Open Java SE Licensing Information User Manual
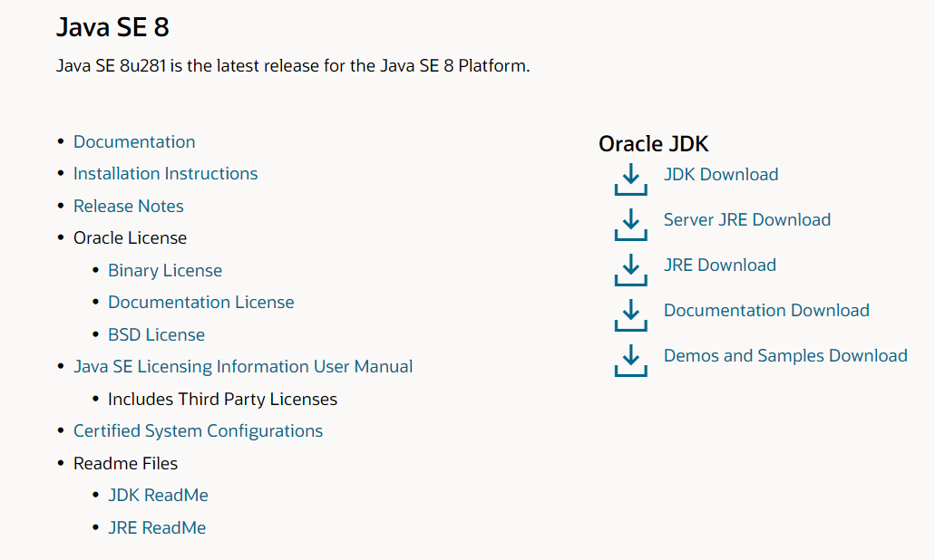The image size is (935, 560). (243, 366)
